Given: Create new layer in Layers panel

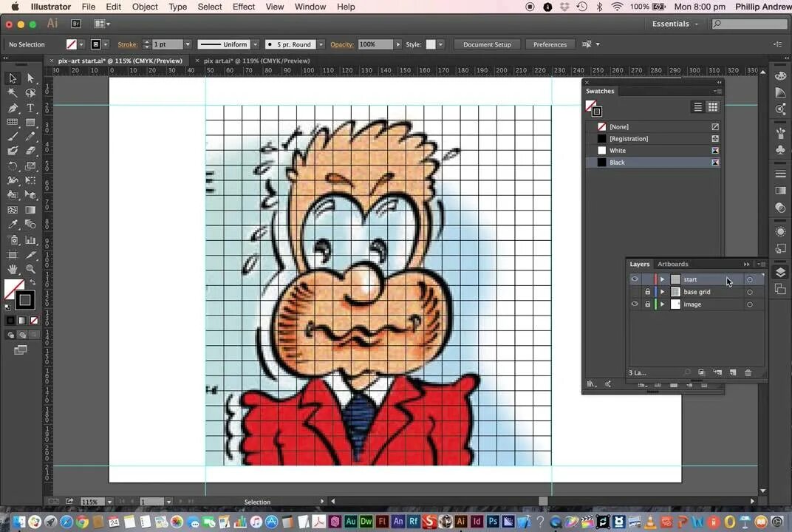Looking at the screenshot, I should pyautogui.click(x=733, y=372).
